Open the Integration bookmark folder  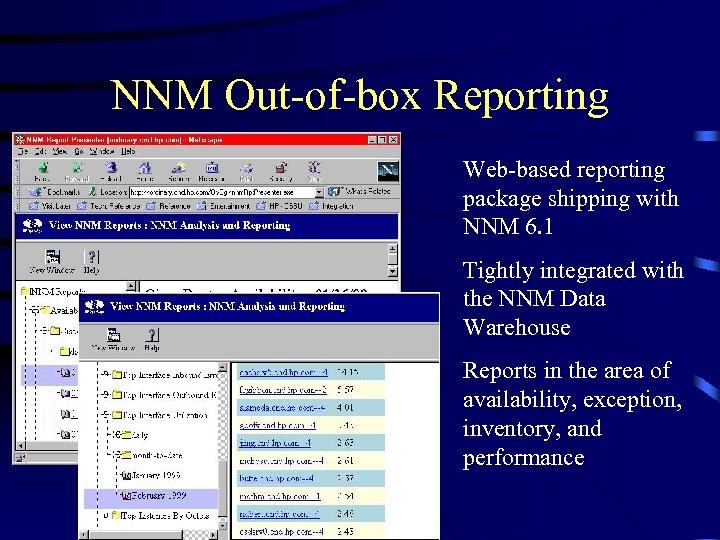coord(331,206)
